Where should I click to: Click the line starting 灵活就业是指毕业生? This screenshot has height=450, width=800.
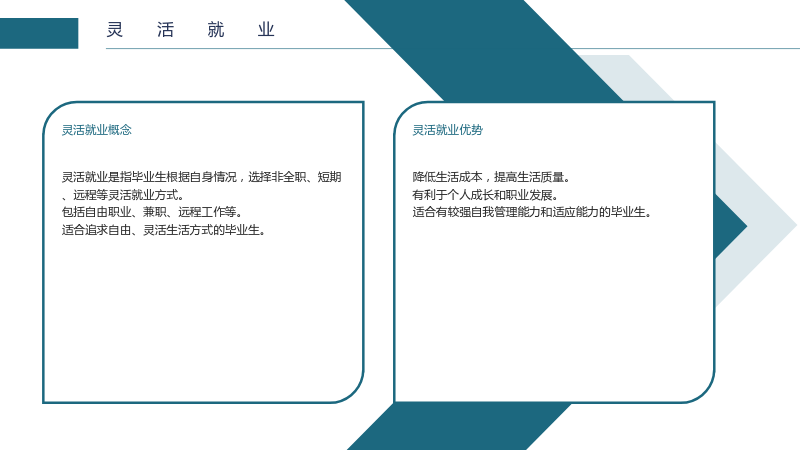[x=202, y=177]
